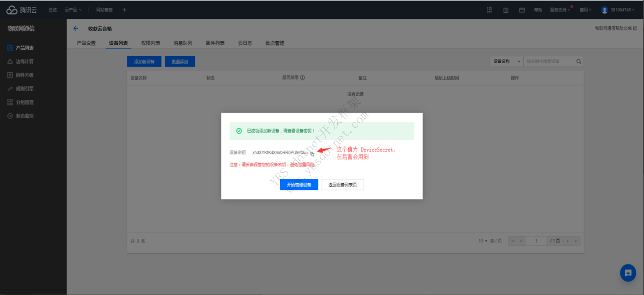Click the 开始管理设备 button
Image resolution: width=644 pixels, height=295 pixels.
(x=299, y=185)
